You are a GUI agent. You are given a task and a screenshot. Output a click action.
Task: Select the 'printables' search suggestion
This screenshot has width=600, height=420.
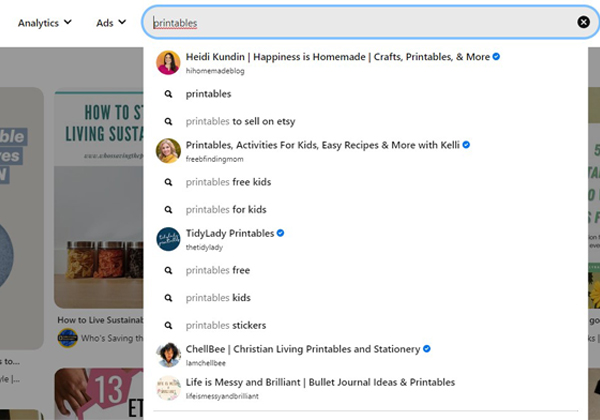365,94
